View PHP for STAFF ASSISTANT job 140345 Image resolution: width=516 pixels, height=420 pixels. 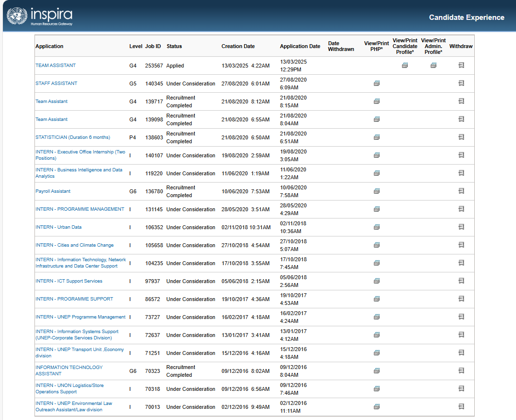[x=377, y=84]
